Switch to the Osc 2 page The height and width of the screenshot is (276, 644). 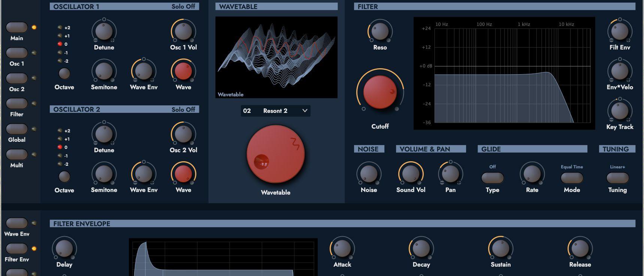[x=17, y=78]
